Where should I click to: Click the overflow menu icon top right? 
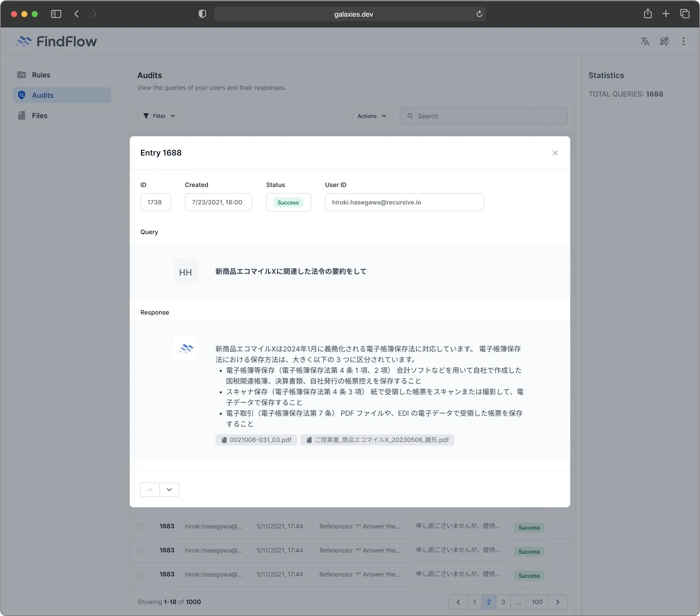685,41
